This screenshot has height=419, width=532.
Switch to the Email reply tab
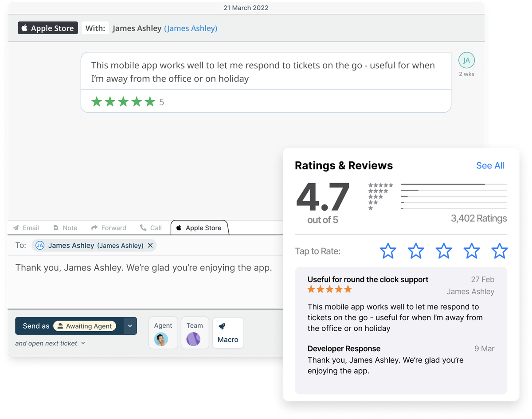26,228
